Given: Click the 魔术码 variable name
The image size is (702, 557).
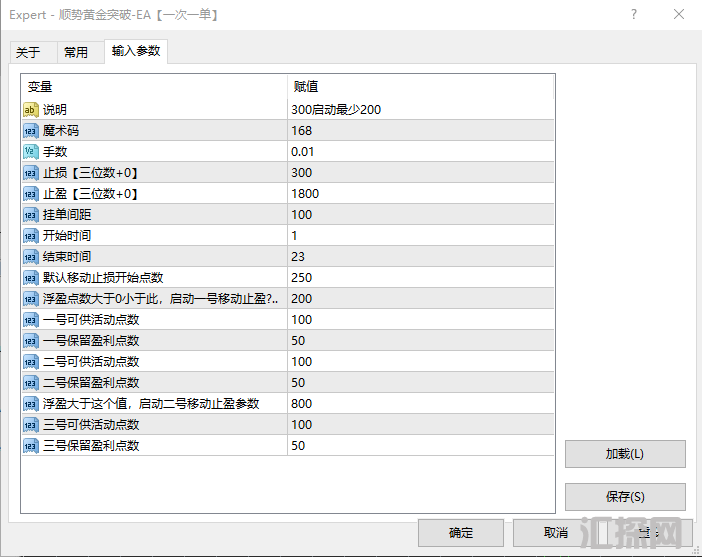Looking at the screenshot, I should pyautogui.click(x=61, y=131).
